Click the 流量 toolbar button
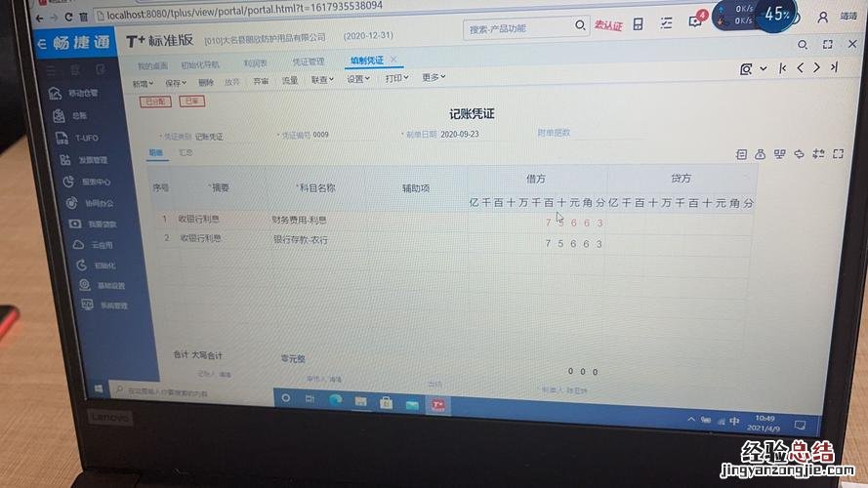The height and width of the screenshot is (488, 868). (290, 81)
